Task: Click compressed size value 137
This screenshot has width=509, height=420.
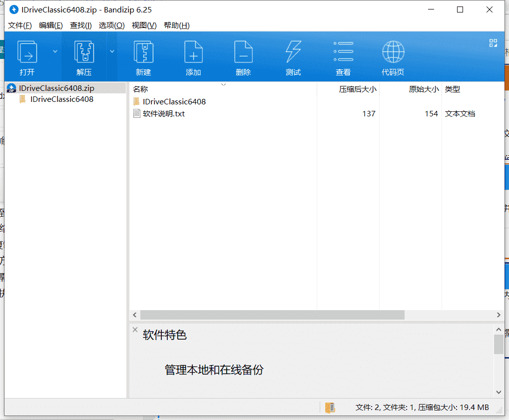Action: [369, 113]
